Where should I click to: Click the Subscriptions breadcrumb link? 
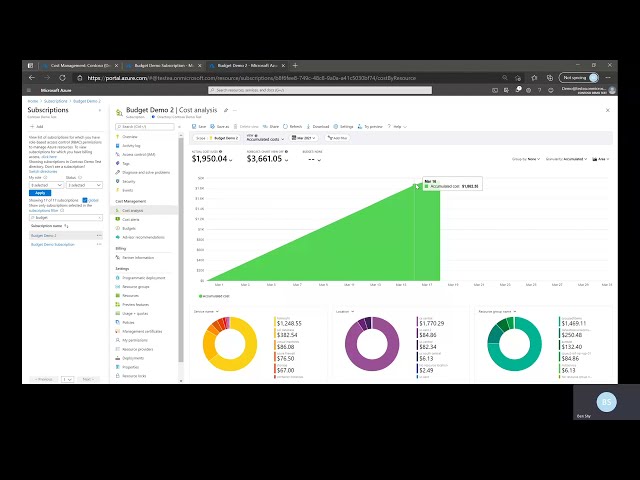pos(56,101)
